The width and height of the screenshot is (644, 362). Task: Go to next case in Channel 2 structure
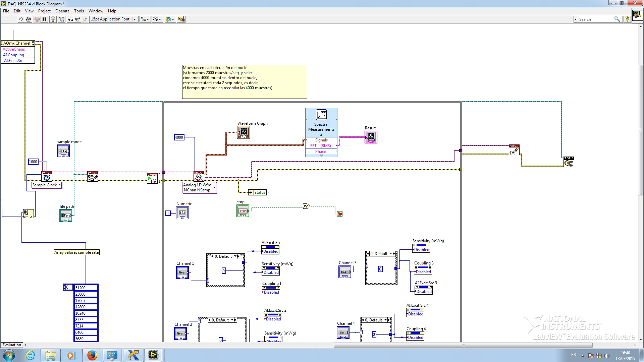click(235, 320)
